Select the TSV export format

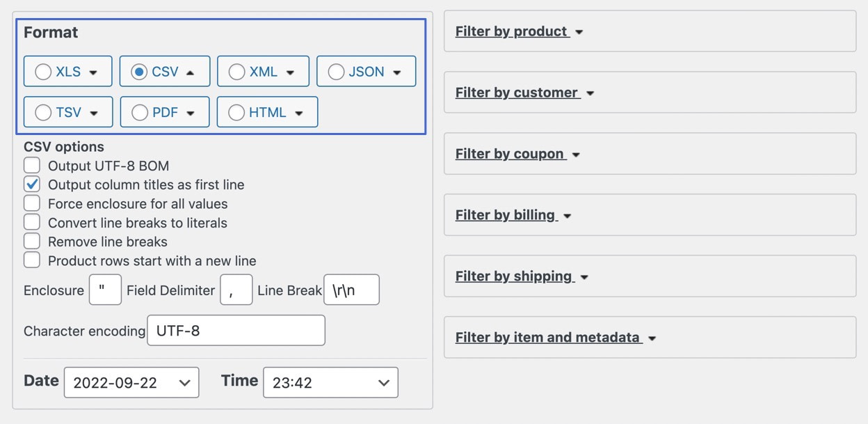click(42, 112)
